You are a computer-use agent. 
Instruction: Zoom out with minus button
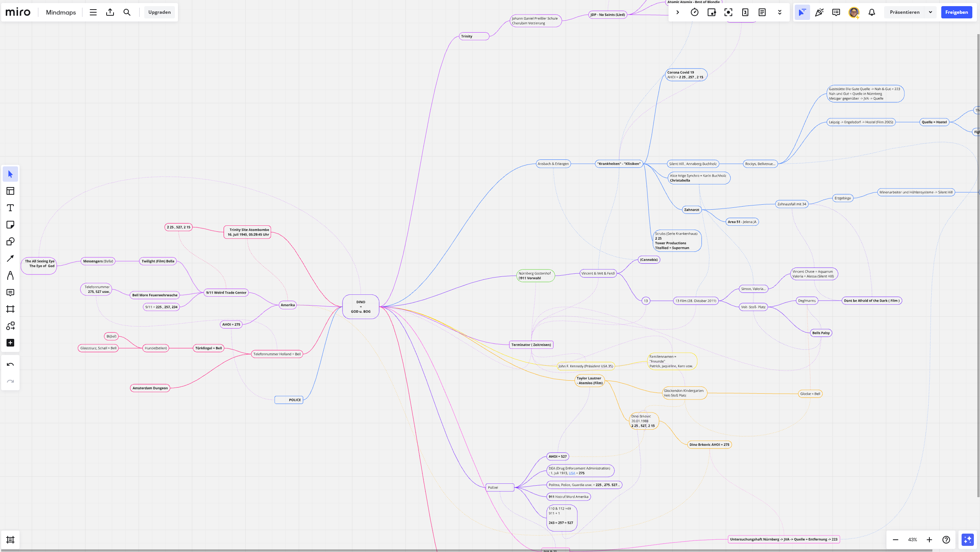pos(896,540)
